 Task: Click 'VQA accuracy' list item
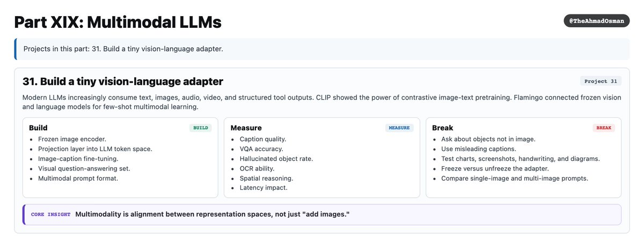pos(261,149)
